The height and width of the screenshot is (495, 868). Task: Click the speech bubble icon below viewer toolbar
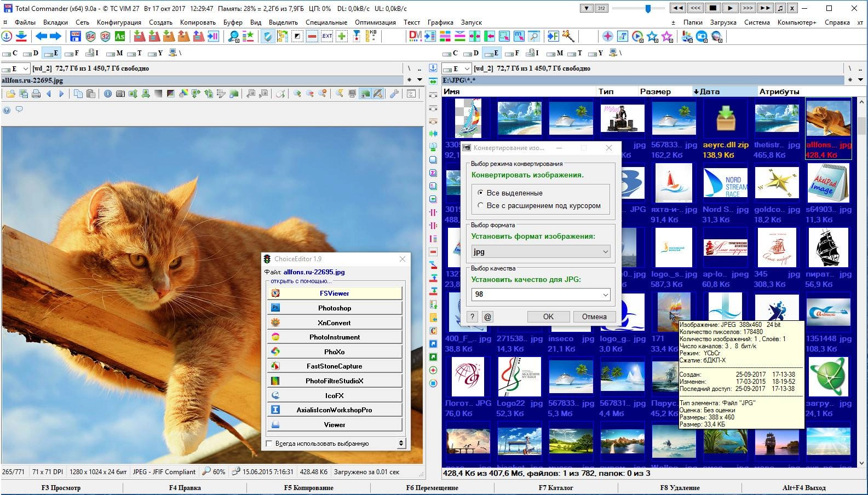[19, 110]
